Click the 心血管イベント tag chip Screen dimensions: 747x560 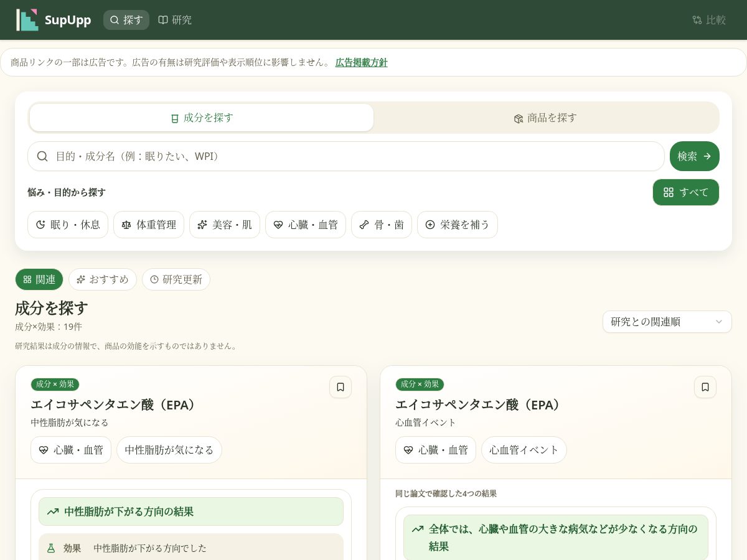coord(524,450)
